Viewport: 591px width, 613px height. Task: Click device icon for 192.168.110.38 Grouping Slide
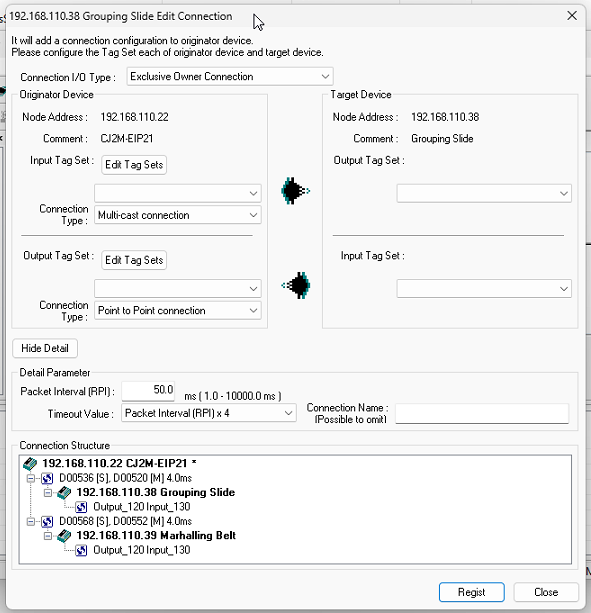click(x=64, y=493)
